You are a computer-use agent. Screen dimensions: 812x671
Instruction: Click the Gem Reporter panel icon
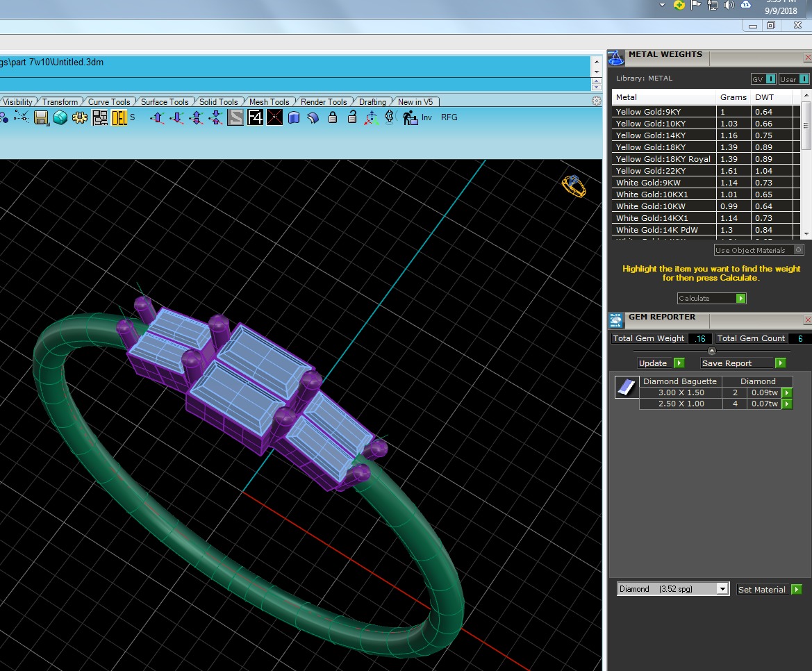point(615,321)
